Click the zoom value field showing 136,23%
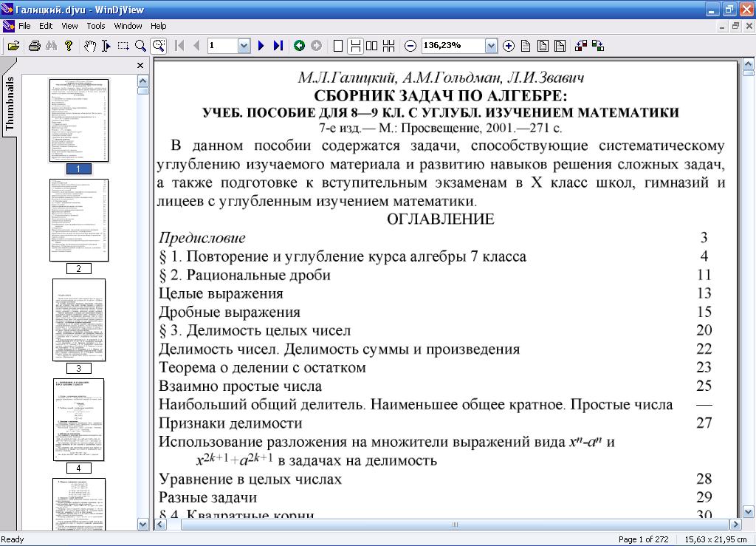The image size is (756, 546). [x=453, y=45]
